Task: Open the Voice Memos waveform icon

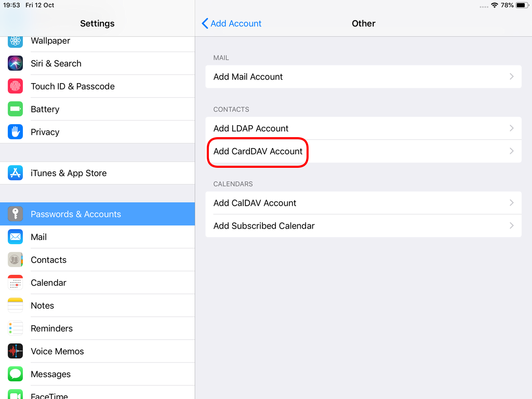Action: (x=15, y=351)
